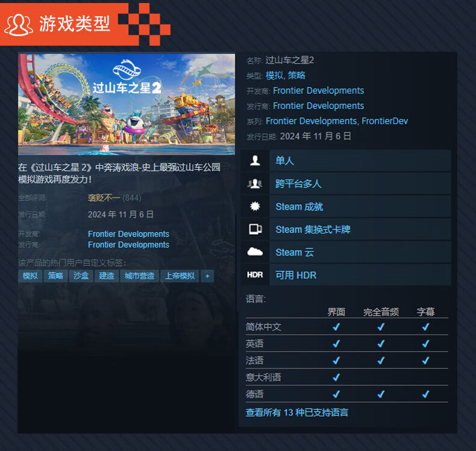The image size is (476, 451).
Task: Select the 上帝模拟 user tag
Action: 180,276
